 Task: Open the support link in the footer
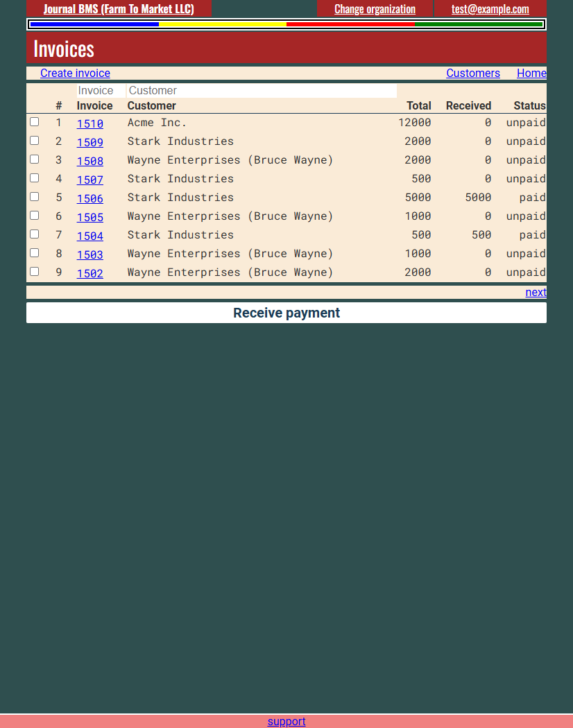click(286, 722)
